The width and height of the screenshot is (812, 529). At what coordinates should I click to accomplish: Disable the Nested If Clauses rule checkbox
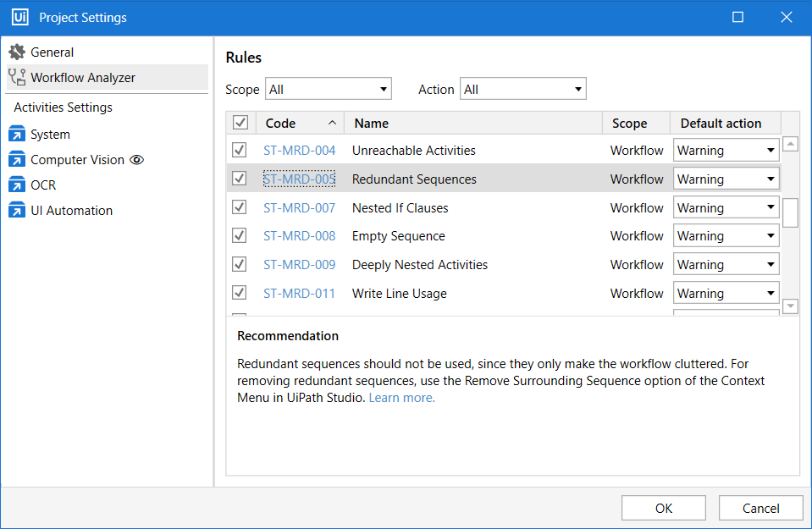click(240, 207)
